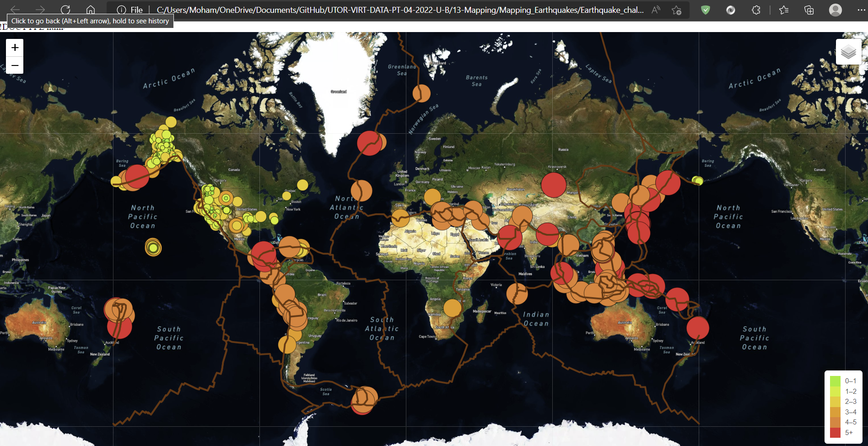Click the orange marker over Angola
Screen dimensions: 868x446
(453, 308)
